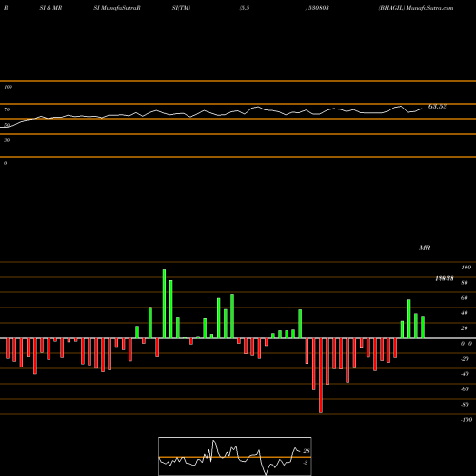Click the 70 label on RSI axis

coord(7,109)
